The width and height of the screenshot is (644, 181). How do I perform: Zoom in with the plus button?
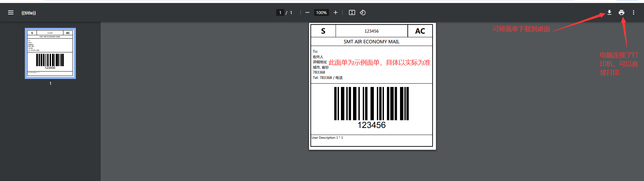[335, 12]
